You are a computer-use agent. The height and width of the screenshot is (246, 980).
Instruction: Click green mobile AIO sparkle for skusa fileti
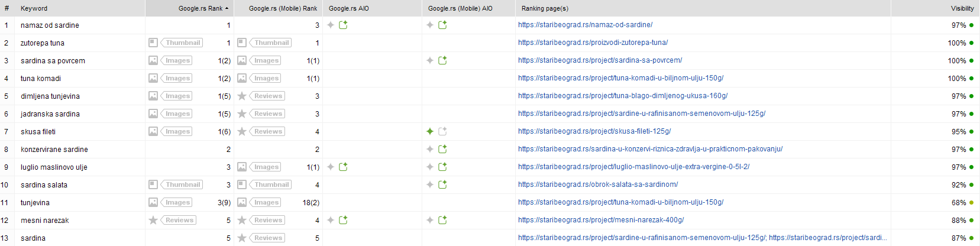click(430, 131)
